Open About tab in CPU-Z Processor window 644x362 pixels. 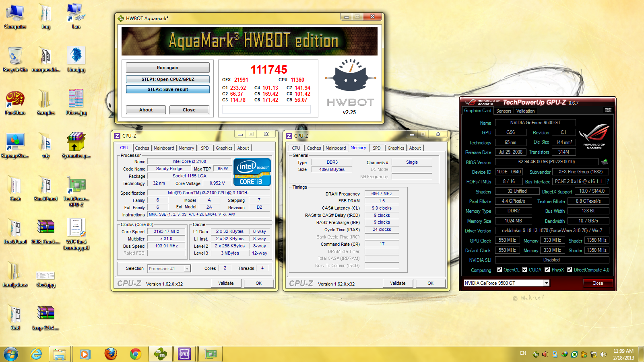(243, 148)
